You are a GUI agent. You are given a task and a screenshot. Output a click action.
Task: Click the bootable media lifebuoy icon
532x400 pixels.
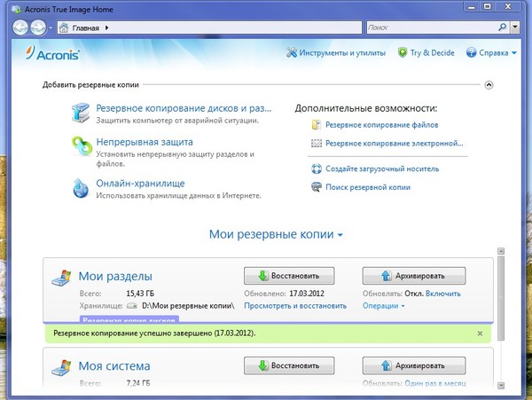click(x=317, y=169)
